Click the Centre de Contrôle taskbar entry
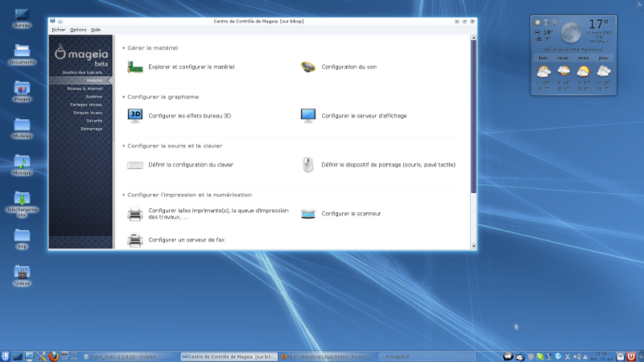This screenshot has height=362, width=644. click(x=229, y=356)
